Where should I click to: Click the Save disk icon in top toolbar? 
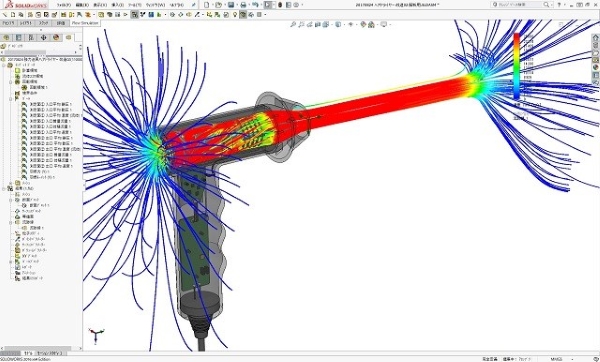tap(231, 5)
